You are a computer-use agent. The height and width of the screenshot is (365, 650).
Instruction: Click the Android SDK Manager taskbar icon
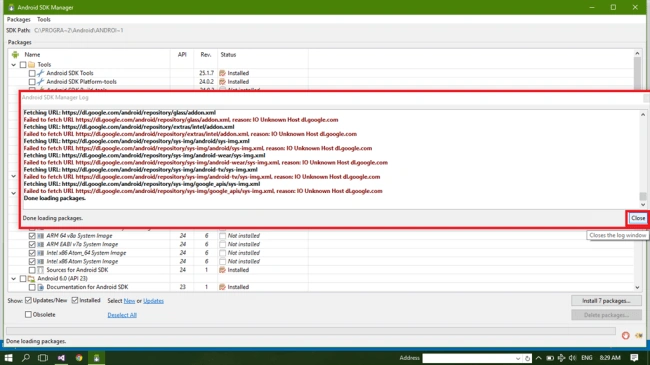[96, 358]
